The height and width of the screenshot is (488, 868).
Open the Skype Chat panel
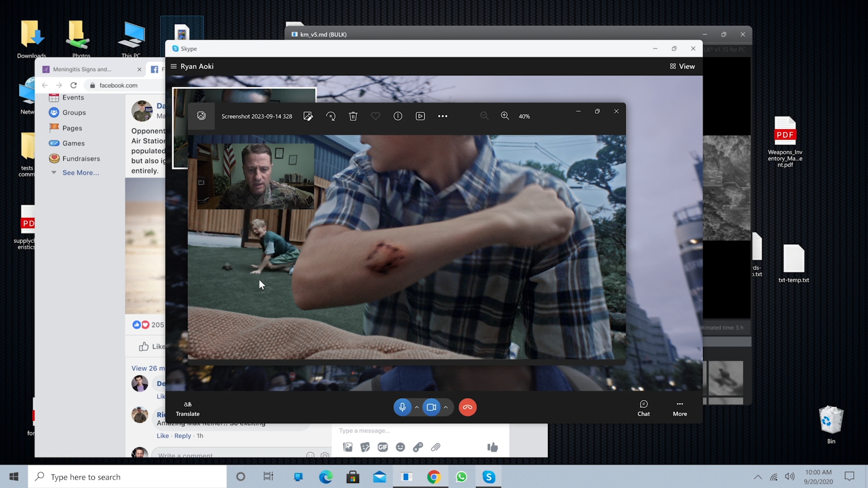[x=643, y=408]
